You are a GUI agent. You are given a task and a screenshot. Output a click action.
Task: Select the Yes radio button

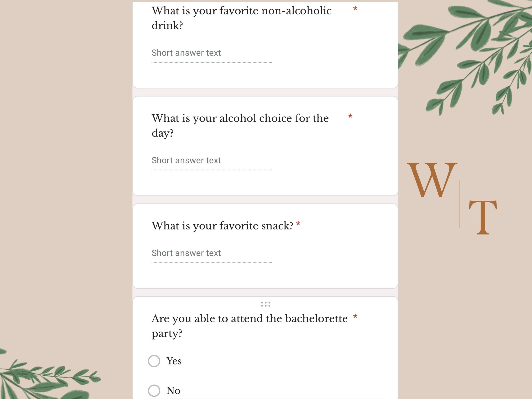point(154,361)
